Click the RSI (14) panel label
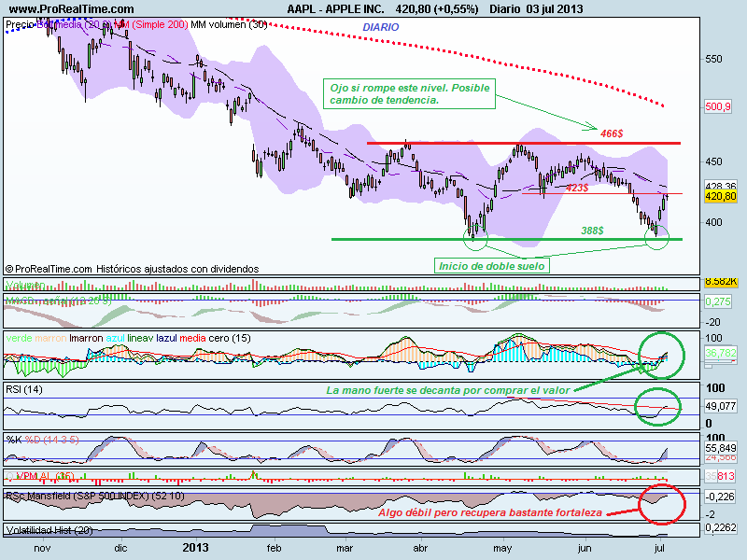 click(24, 389)
